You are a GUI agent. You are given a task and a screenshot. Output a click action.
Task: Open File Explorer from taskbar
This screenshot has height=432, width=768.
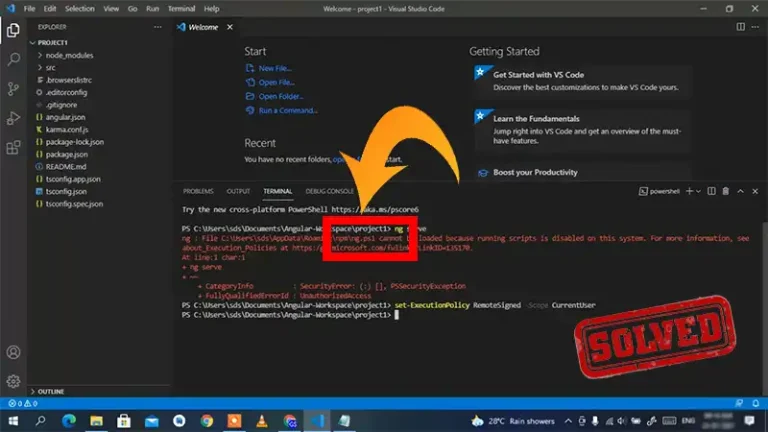pos(96,421)
